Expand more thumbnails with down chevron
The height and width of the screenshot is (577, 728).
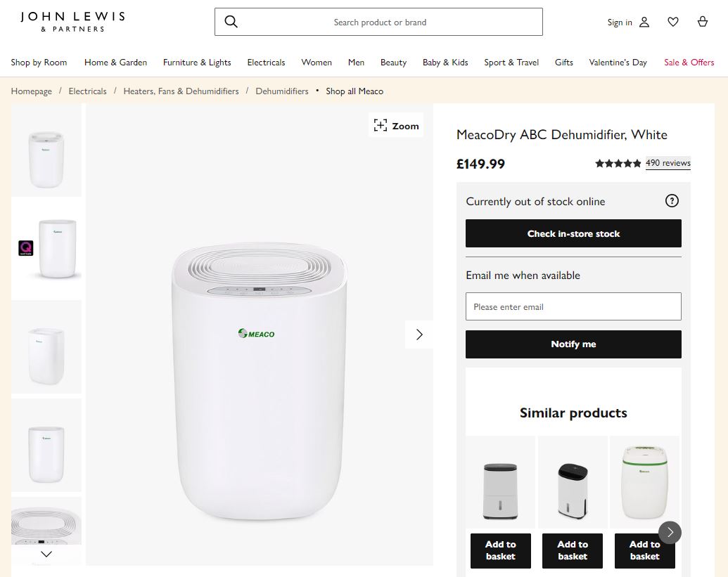pos(46,554)
